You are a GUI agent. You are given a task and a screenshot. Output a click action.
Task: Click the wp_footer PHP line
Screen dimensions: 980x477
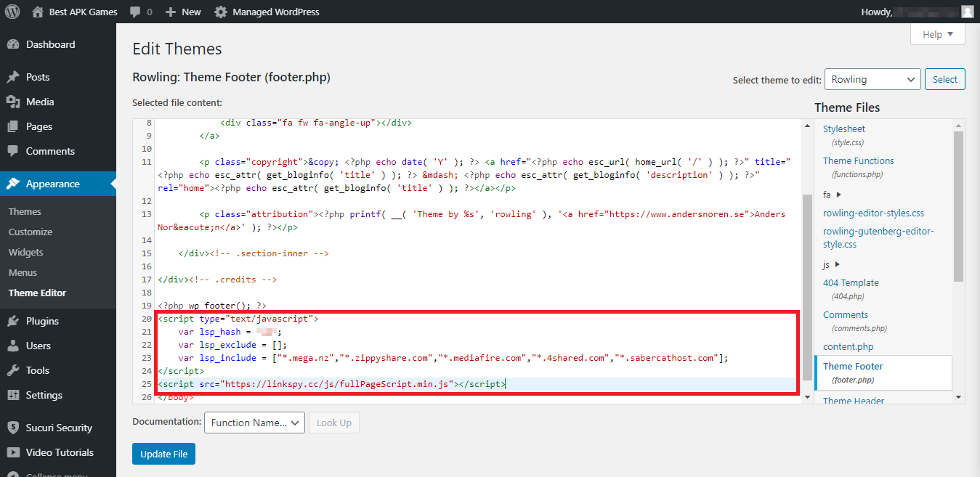[212, 306]
